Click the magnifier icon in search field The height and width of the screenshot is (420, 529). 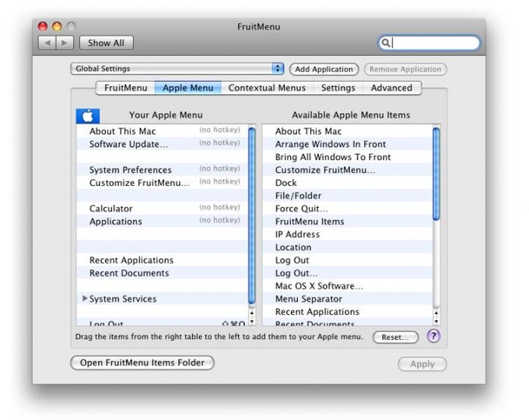pyautogui.click(x=386, y=43)
